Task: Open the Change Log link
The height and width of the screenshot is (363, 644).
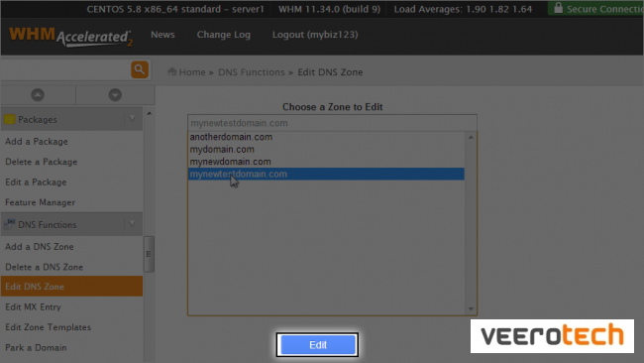Action: (224, 35)
